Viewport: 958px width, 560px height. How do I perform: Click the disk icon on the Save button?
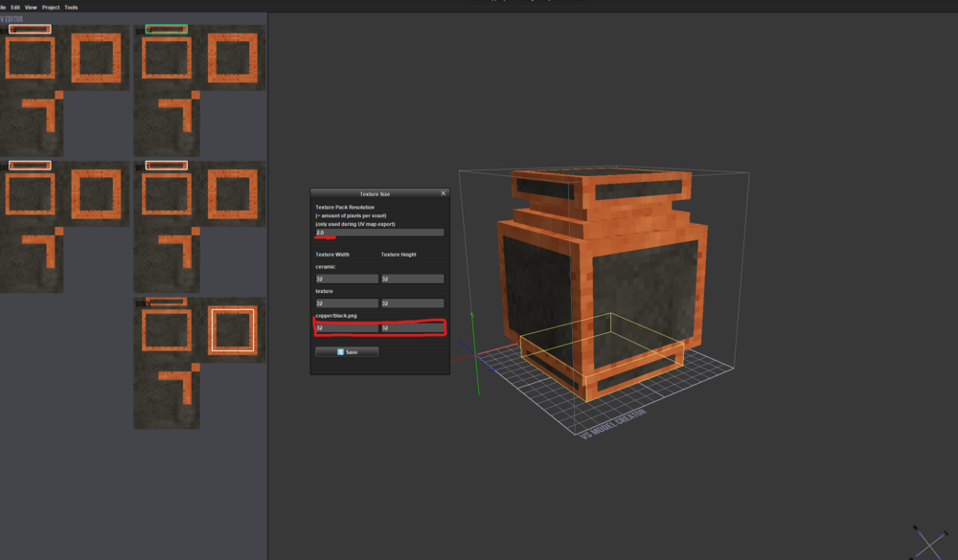[342, 350]
